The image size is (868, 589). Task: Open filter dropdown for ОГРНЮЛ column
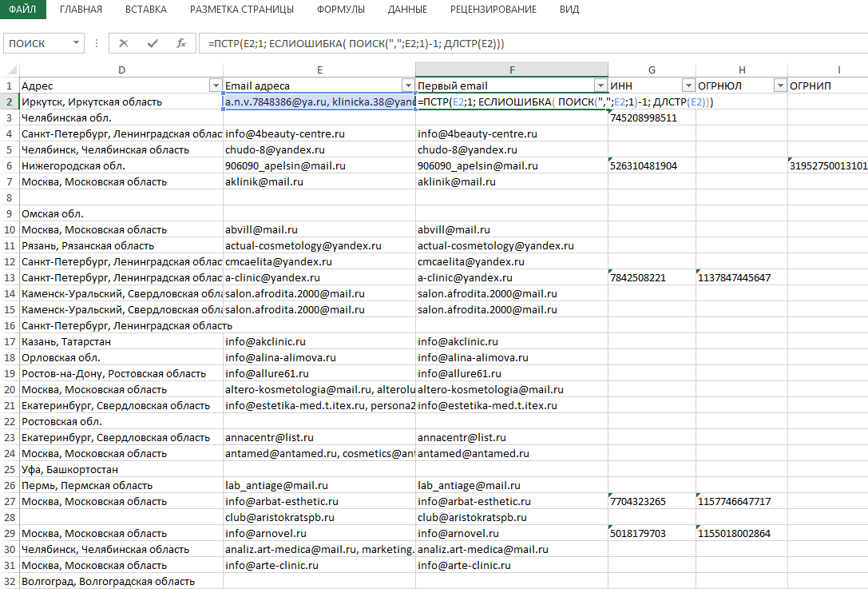[780, 86]
